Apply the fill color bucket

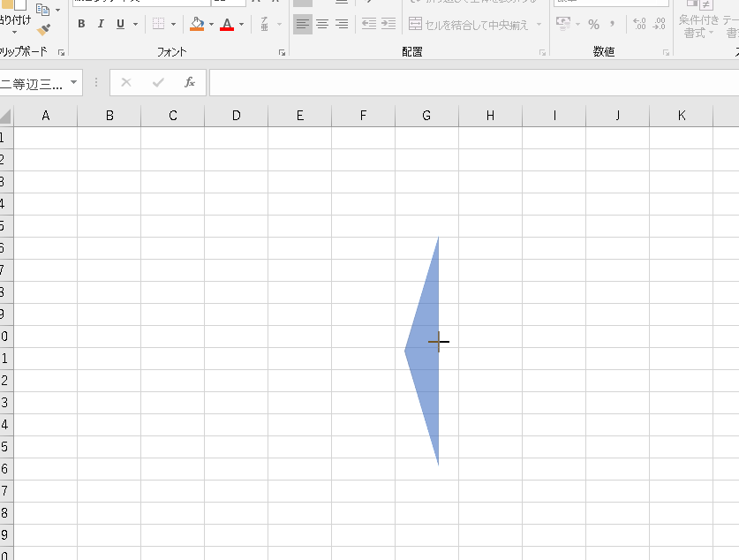197,24
